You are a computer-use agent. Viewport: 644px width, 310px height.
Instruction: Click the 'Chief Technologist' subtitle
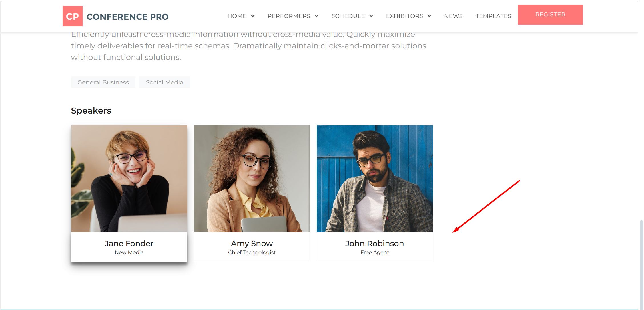(252, 252)
